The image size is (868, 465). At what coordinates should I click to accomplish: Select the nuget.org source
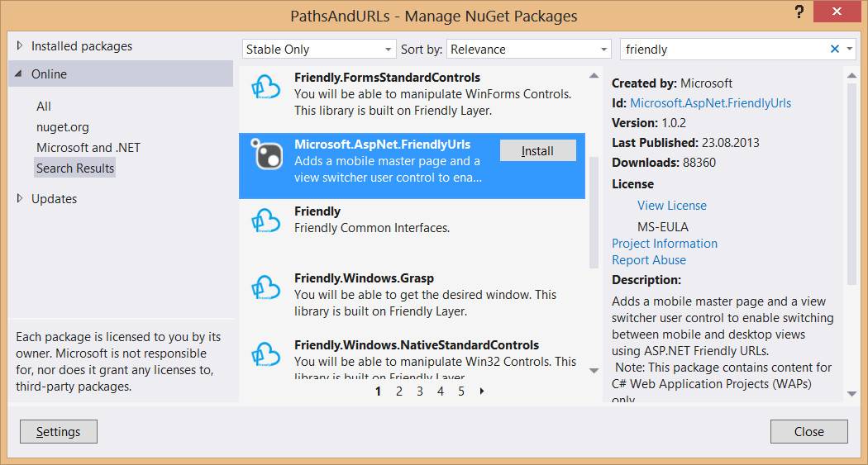click(63, 127)
